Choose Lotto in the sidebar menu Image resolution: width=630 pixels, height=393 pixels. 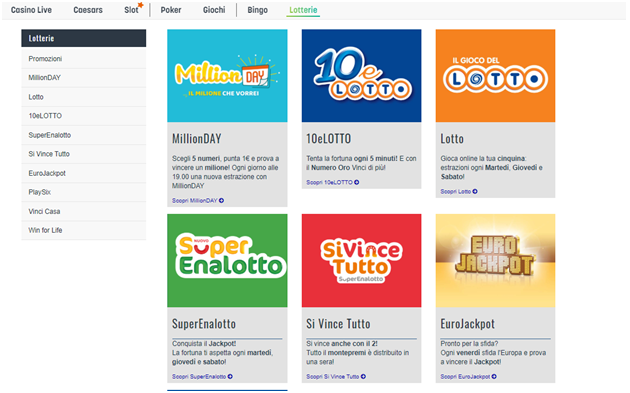pyautogui.click(x=84, y=97)
